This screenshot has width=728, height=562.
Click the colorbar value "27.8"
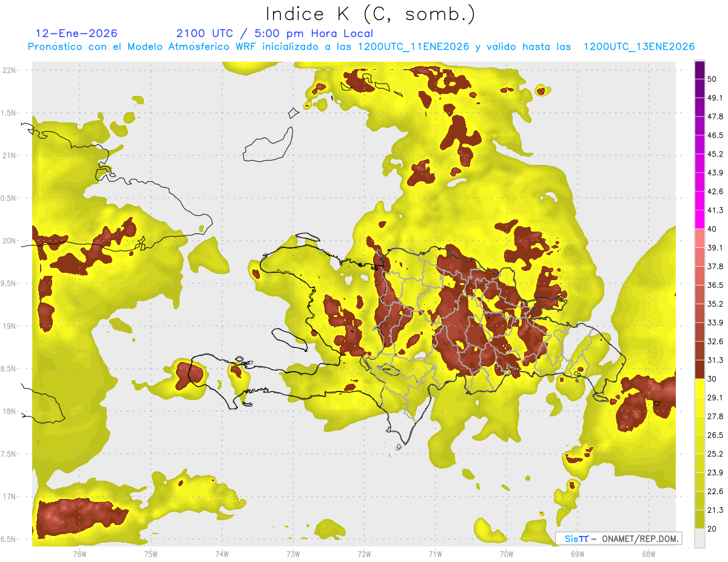(715, 416)
